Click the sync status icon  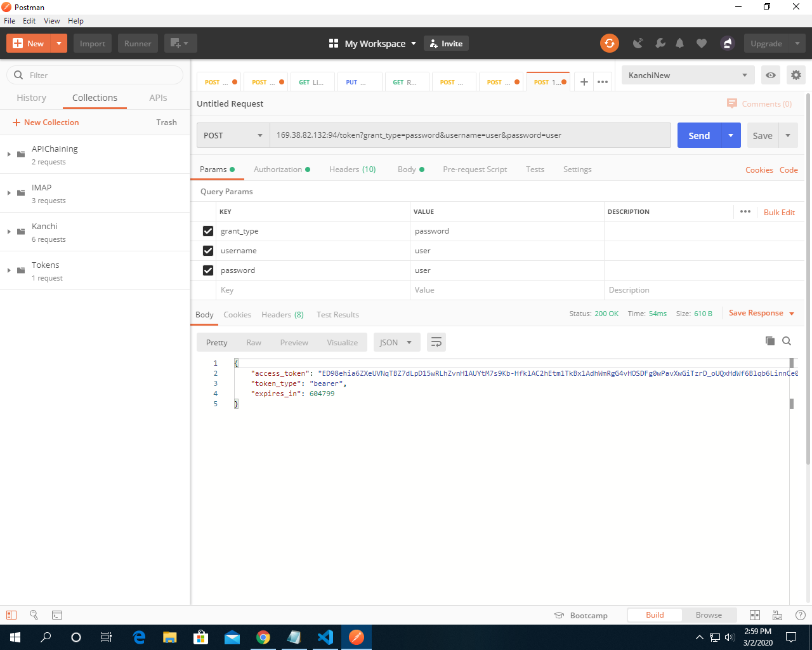(x=609, y=43)
